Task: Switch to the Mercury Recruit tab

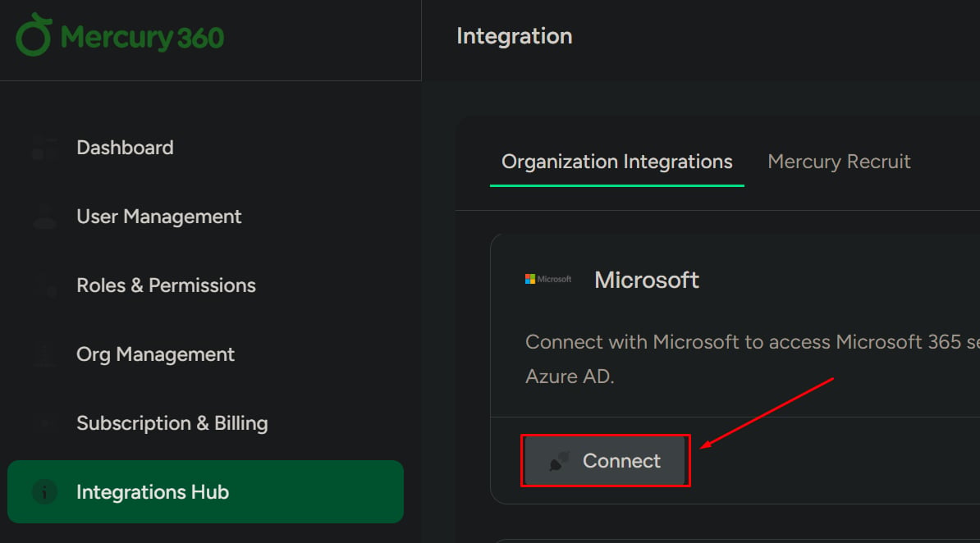Action: click(x=839, y=162)
